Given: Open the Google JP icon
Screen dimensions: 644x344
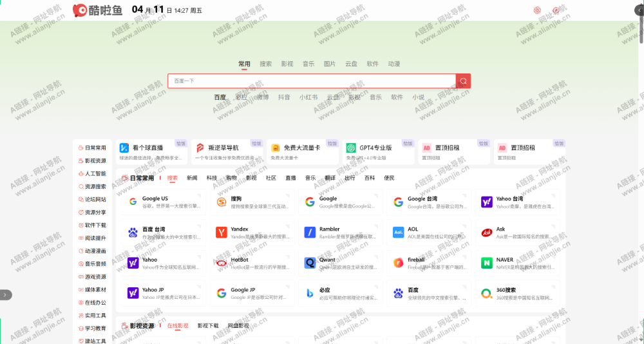Looking at the screenshot, I should 222,293.
